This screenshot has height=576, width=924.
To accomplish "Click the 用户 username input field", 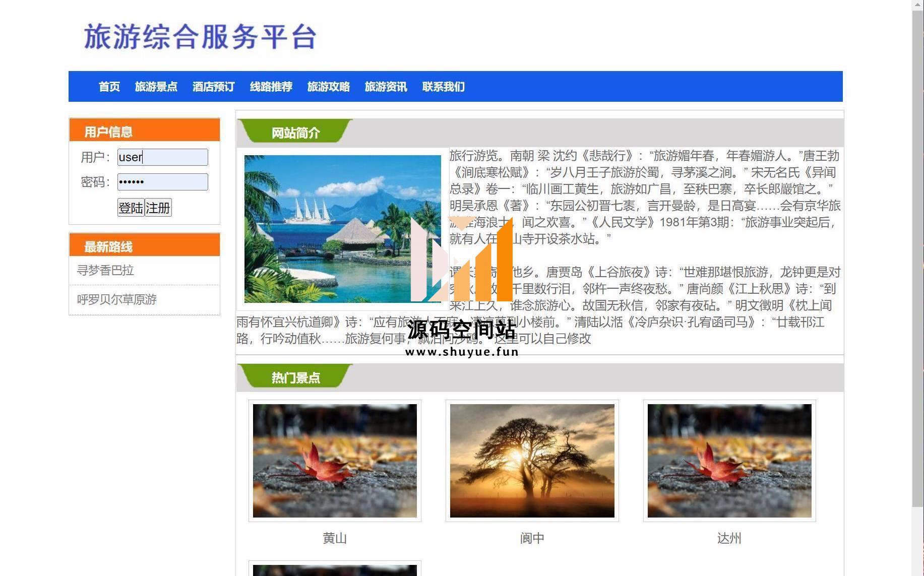I will click(162, 157).
